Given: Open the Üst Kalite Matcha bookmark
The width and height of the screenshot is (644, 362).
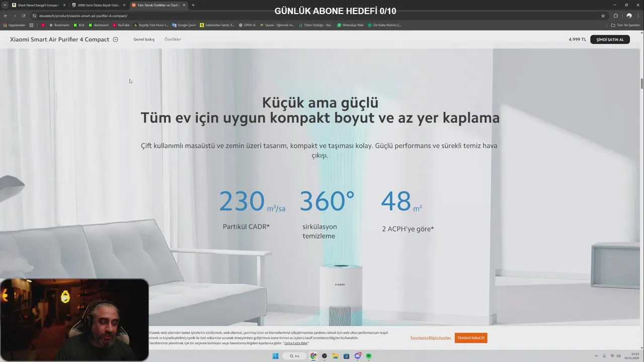Looking at the screenshot, I should [x=384, y=25].
